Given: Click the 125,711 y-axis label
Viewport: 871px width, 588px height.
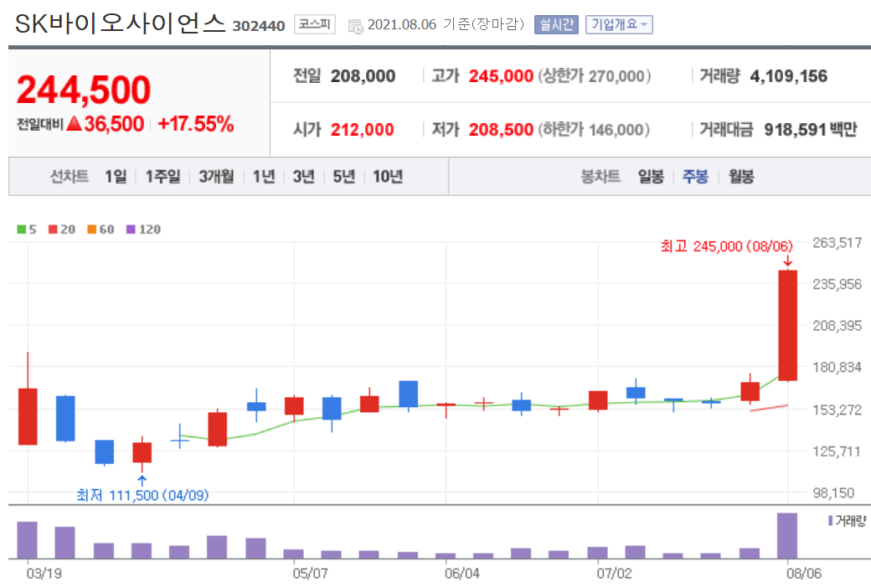Looking at the screenshot, I should [x=837, y=451].
